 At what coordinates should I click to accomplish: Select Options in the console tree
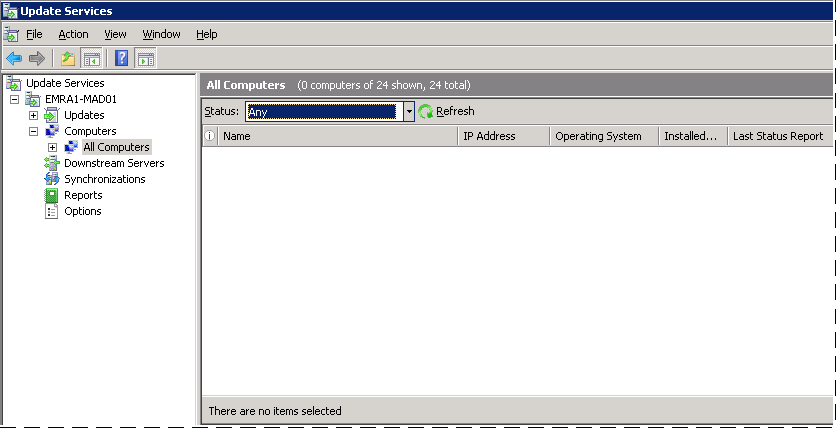click(x=82, y=211)
